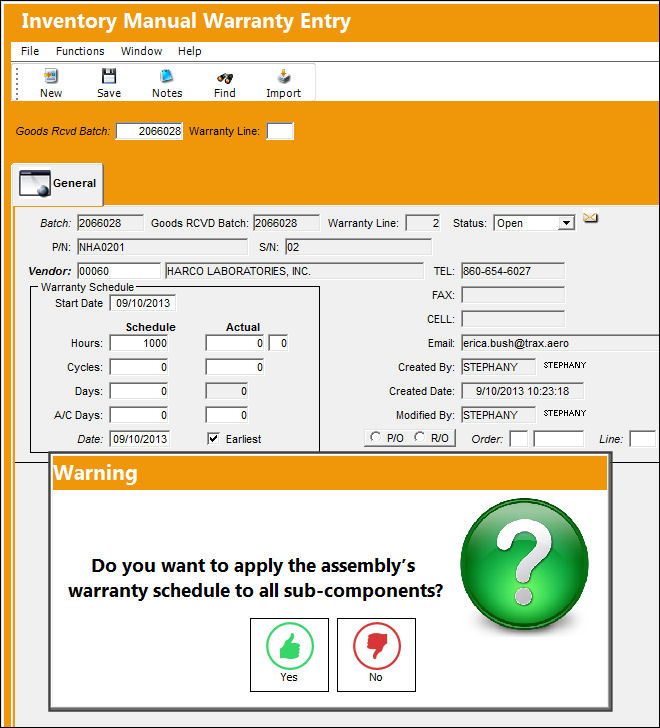Click the Line field
Viewport: 660px width, 728px height.
[x=642, y=439]
